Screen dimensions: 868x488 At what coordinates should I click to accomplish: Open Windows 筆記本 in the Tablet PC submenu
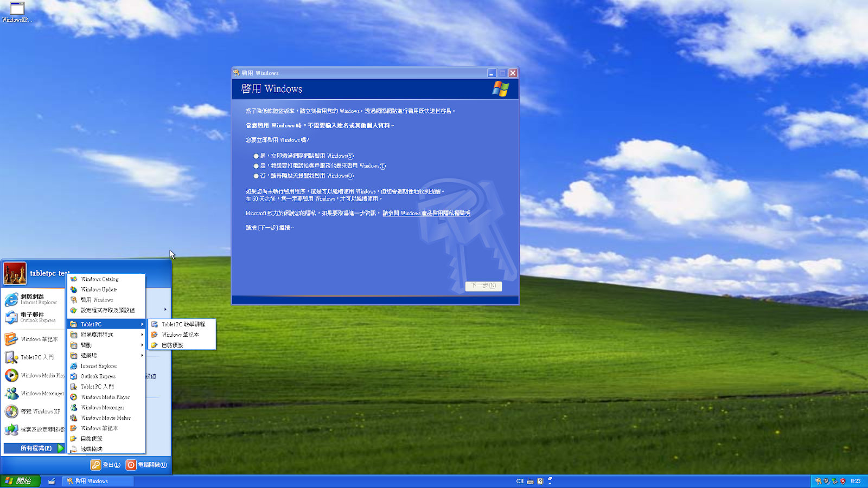click(182, 335)
